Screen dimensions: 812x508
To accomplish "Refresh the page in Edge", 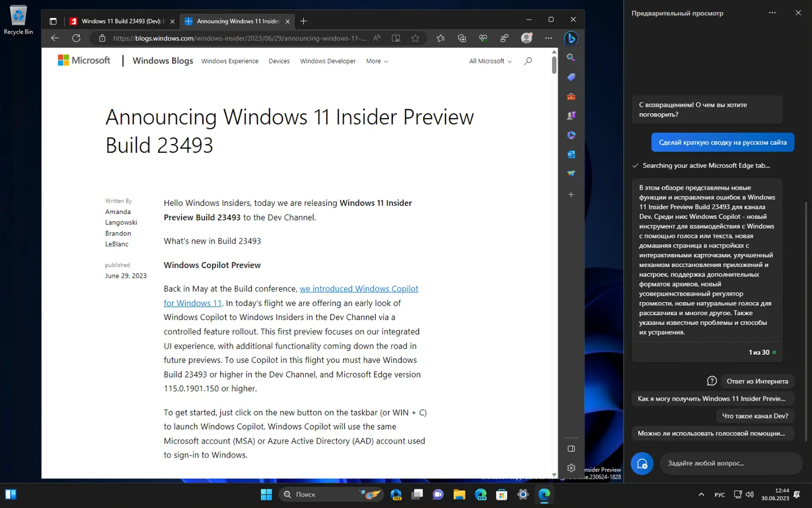I will pos(76,38).
